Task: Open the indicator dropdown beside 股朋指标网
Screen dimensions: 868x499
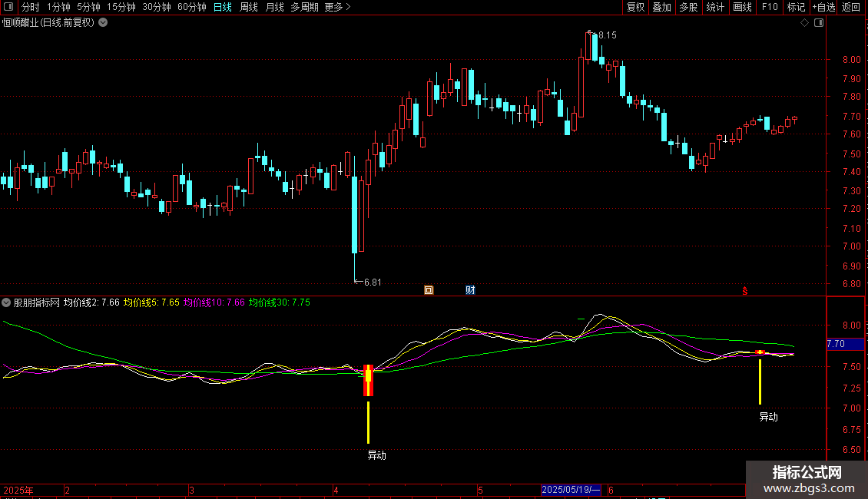Action: pos(6,302)
